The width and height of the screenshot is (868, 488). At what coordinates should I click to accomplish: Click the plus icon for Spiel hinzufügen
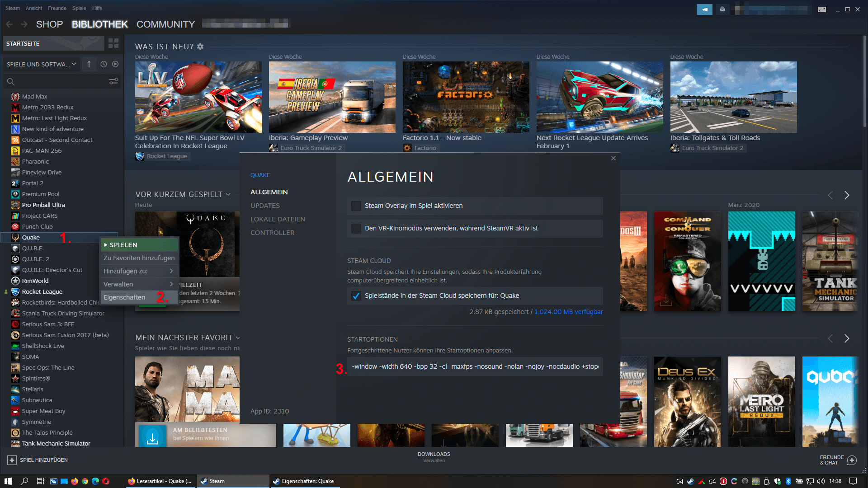click(12, 460)
